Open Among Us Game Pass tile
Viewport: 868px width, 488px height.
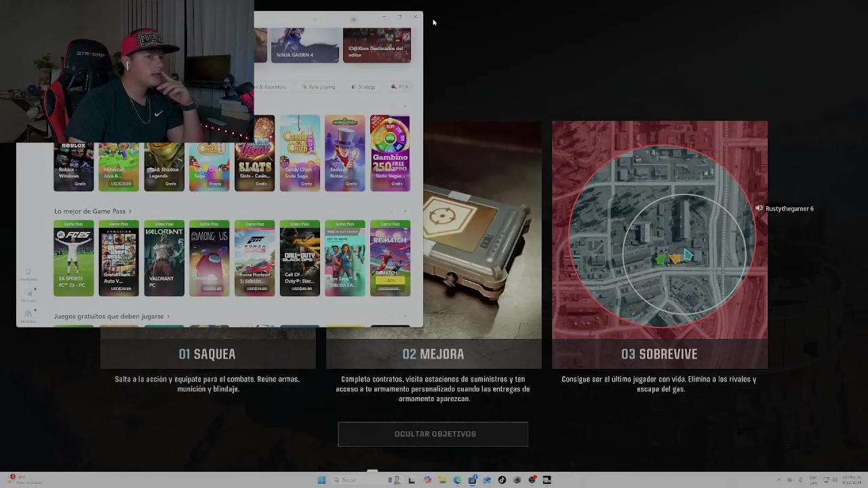pos(209,258)
